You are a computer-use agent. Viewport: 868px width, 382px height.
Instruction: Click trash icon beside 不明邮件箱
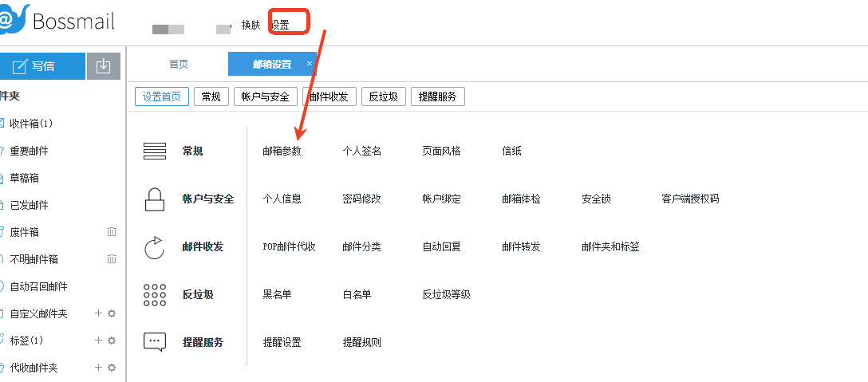pos(112,259)
